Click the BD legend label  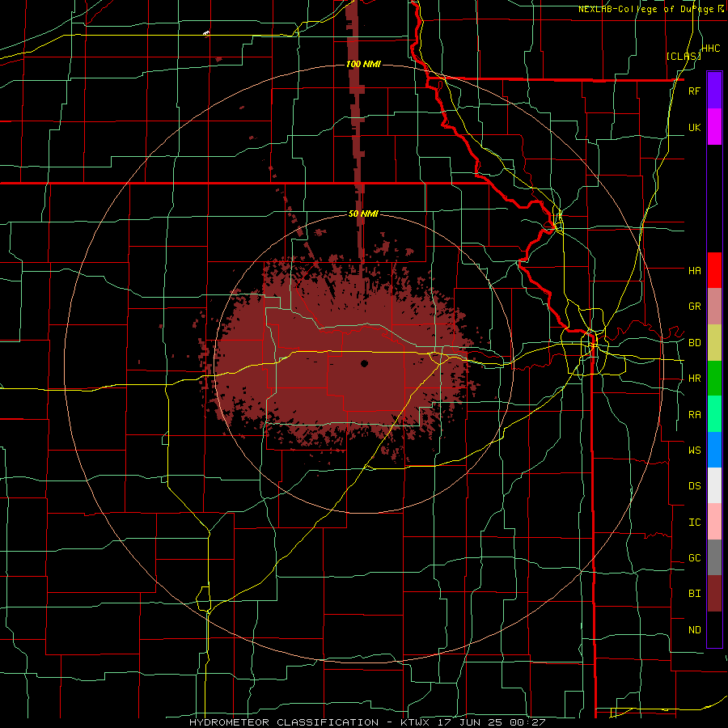tap(694, 343)
